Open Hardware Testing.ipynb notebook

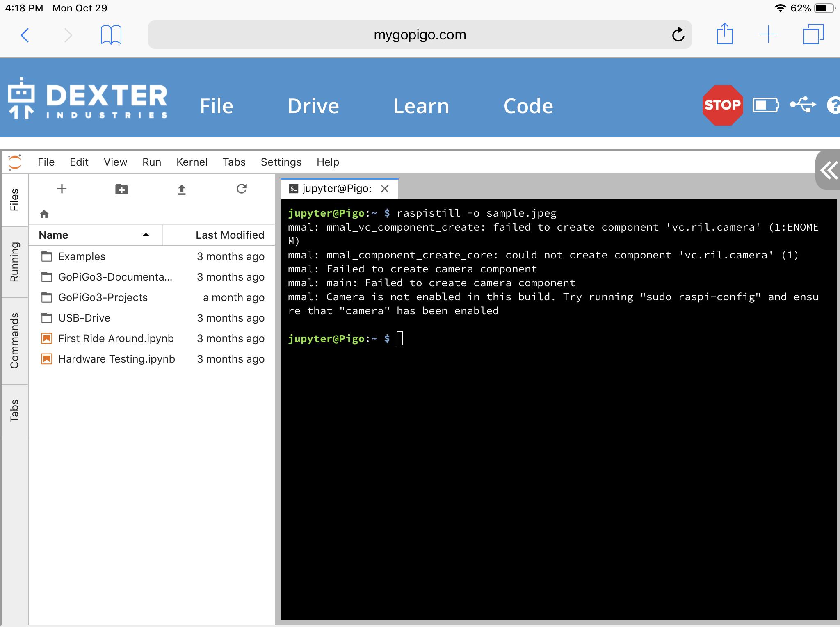[116, 359]
